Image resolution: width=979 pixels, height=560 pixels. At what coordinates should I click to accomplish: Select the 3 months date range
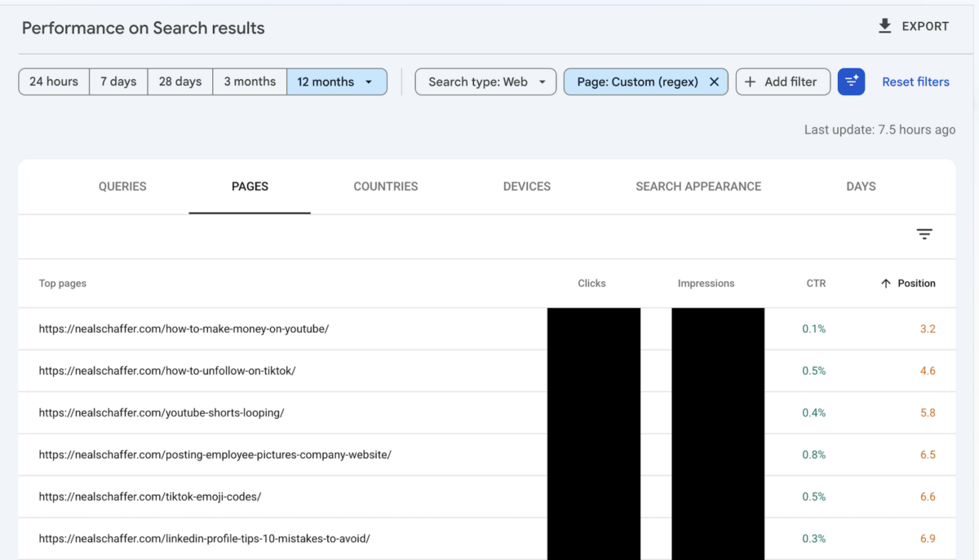(250, 82)
